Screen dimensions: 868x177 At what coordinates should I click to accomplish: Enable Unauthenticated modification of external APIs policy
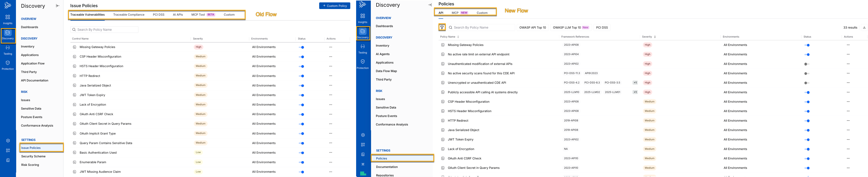point(807,64)
